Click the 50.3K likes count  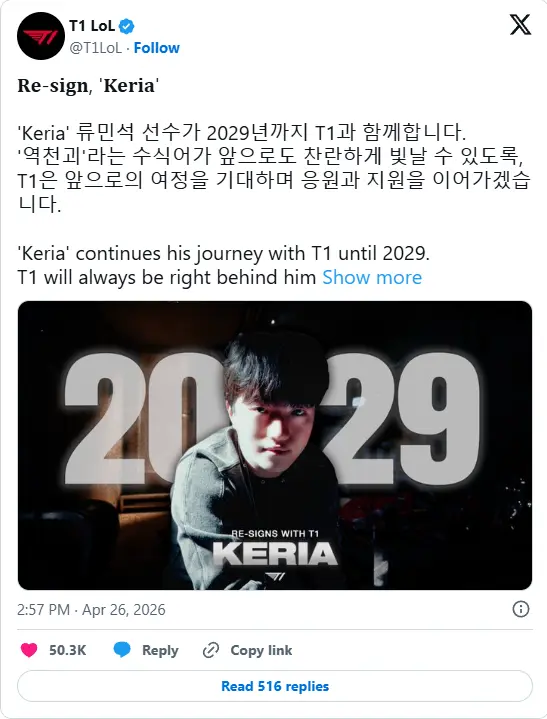point(67,650)
